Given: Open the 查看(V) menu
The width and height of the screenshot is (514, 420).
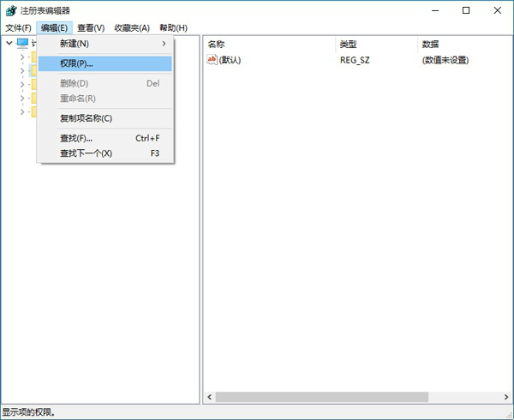Looking at the screenshot, I should (x=91, y=28).
